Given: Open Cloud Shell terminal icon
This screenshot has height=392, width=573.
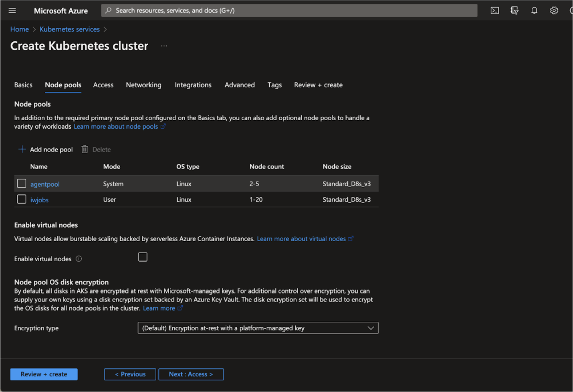Looking at the screenshot, I should pyautogui.click(x=495, y=10).
